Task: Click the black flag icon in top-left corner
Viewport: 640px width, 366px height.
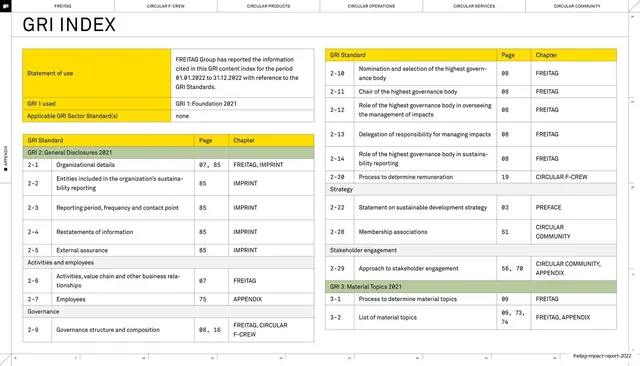Action: pos(6,6)
